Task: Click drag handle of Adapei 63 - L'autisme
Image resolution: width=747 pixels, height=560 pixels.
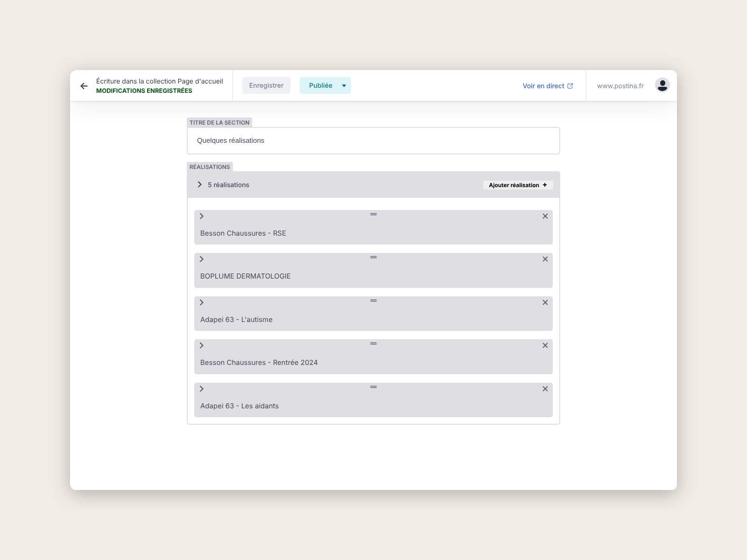Action: pyautogui.click(x=373, y=301)
